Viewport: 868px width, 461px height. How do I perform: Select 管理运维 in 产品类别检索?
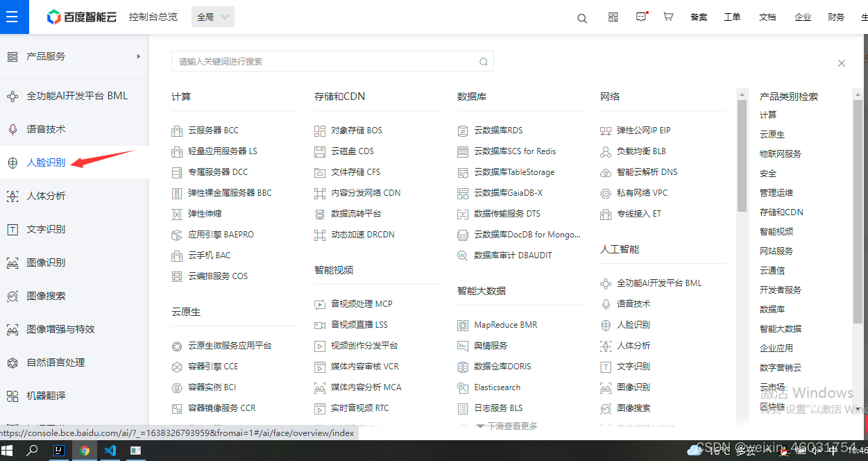(776, 193)
